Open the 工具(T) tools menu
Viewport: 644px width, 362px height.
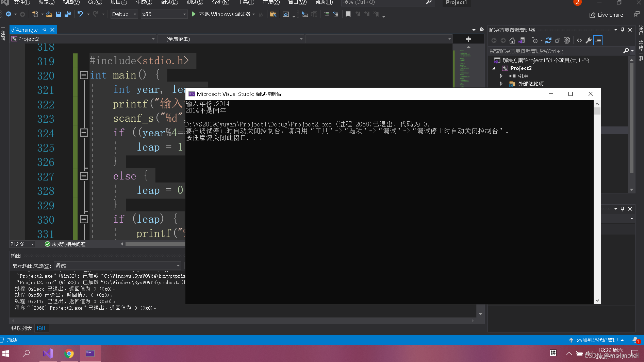click(x=246, y=2)
